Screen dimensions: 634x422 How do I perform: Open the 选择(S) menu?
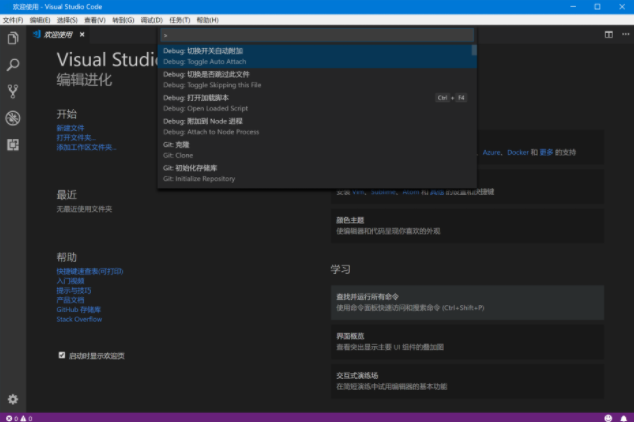(67, 20)
